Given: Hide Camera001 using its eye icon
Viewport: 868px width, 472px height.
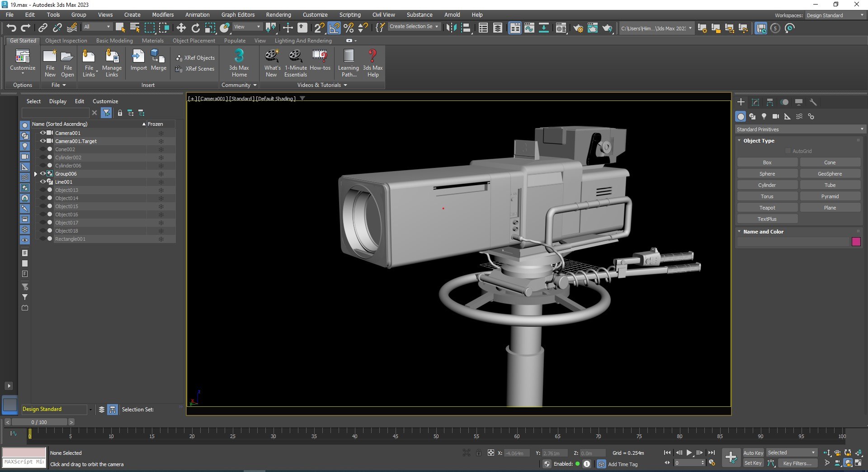Looking at the screenshot, I should [43, 133].
